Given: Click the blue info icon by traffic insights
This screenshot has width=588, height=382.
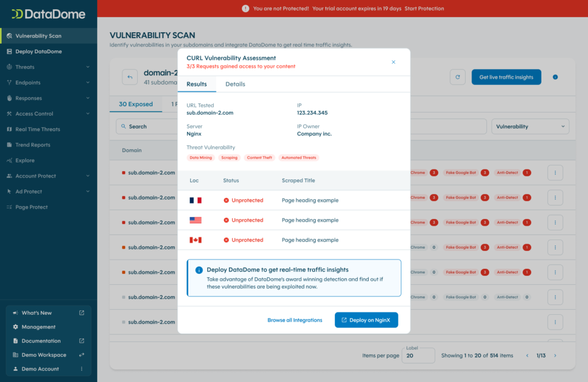Looking at the screenshot, I should pos(555,77).
